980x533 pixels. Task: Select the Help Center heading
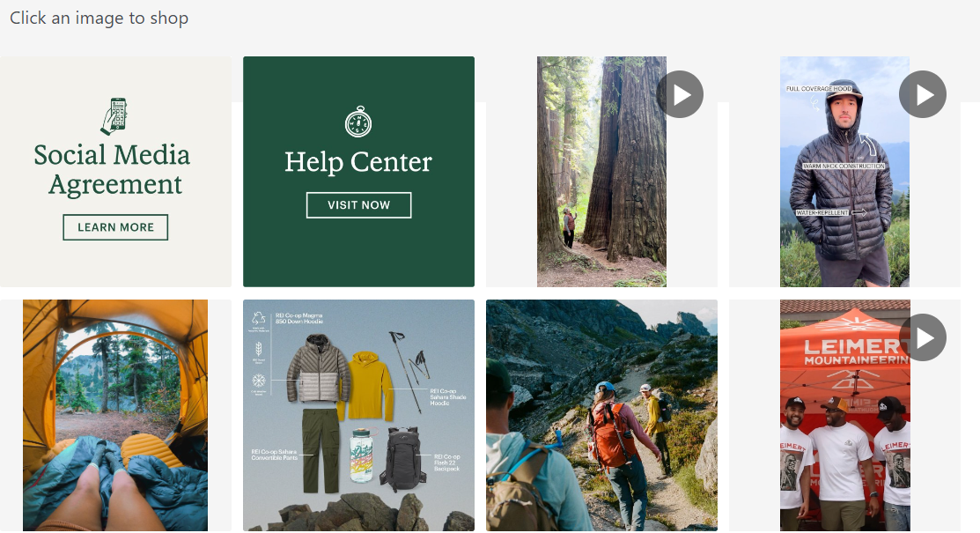point(358,162)
